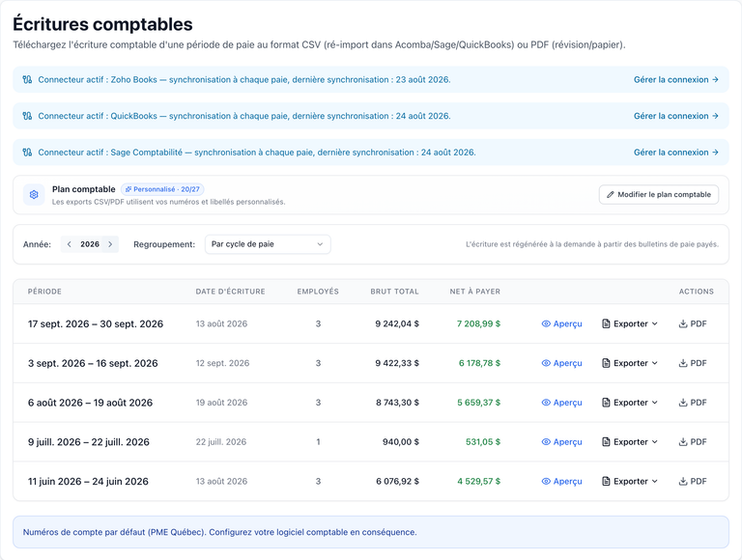Download PDF for 17 sept. – 30 sept. 2026
This screenshot has width=742, height=560.
coord(693,324)
